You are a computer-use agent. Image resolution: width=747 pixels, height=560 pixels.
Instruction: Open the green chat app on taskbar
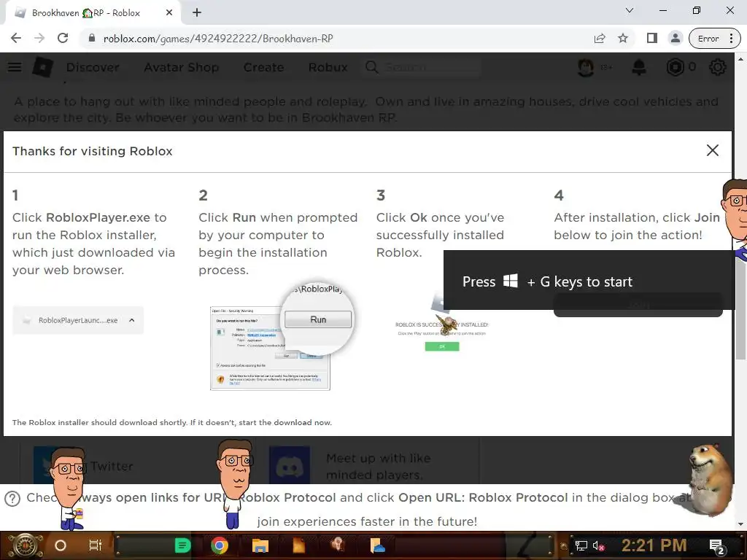[182, 545]
